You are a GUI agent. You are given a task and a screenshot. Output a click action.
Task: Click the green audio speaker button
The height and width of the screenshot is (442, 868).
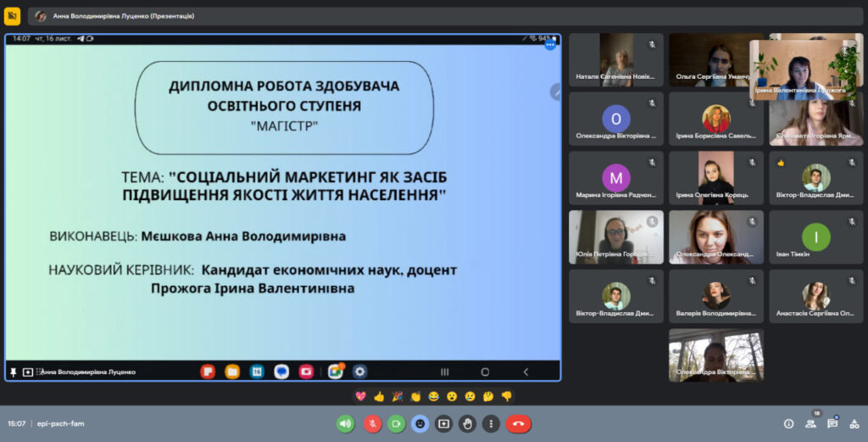tap(345, 423)
